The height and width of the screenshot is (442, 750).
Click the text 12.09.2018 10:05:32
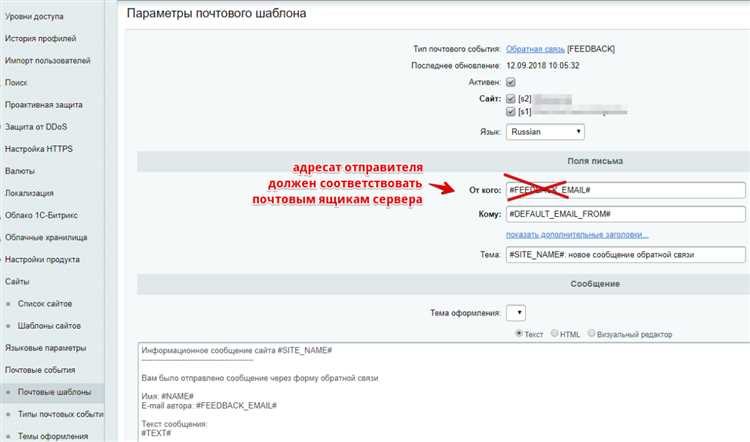pos(543,66)
